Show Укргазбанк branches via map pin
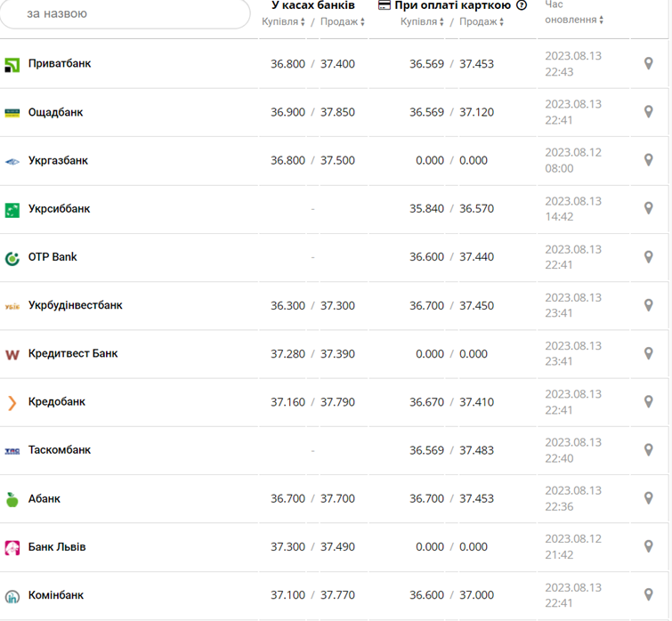Viewport: 672px width, 621px height. (649, 160)
